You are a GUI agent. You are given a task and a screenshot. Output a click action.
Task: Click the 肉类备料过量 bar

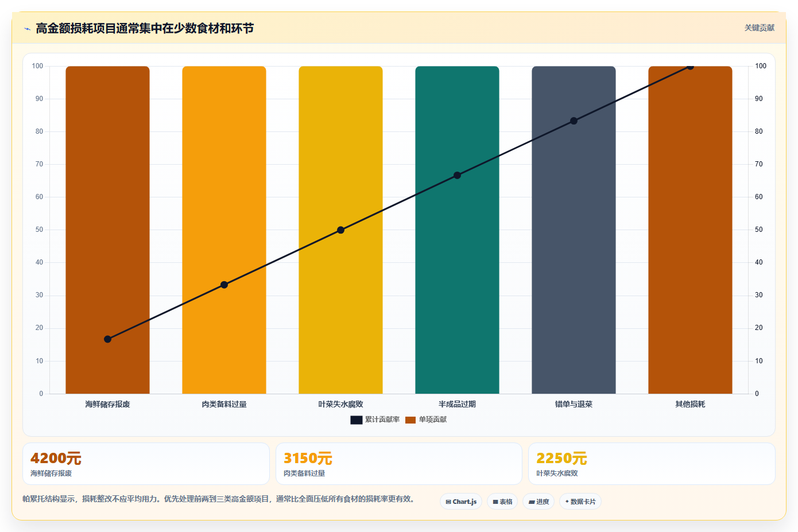click(224, 230)
